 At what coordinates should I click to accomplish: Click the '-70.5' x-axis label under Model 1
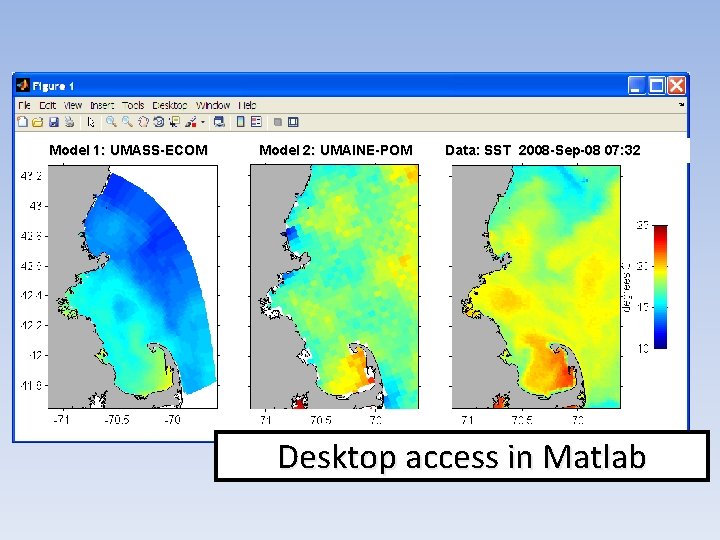pos(117,419)
